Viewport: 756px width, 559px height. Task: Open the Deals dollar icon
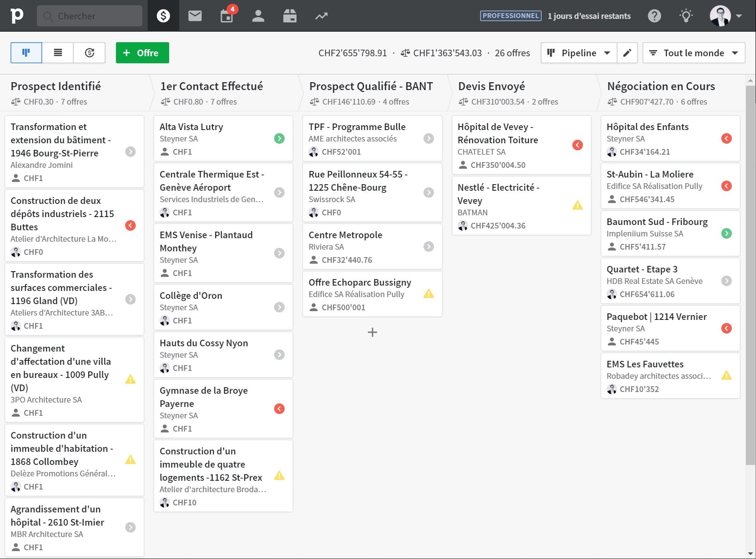click(x=163, y=16)
